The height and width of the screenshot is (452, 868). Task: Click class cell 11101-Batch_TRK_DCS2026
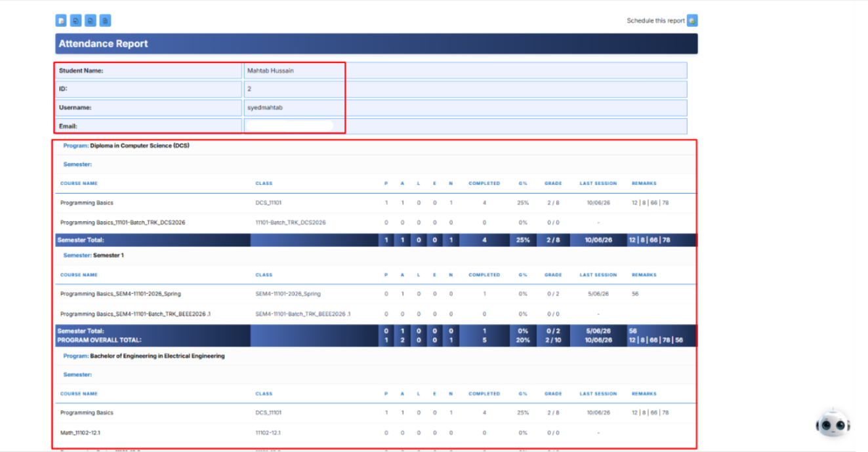[291, 222]
